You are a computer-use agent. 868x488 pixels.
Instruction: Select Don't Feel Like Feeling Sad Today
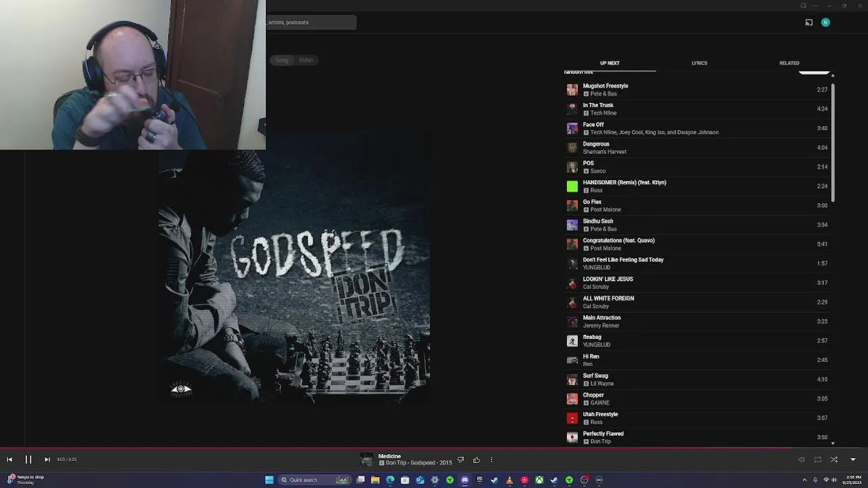[x=696, y=263]
